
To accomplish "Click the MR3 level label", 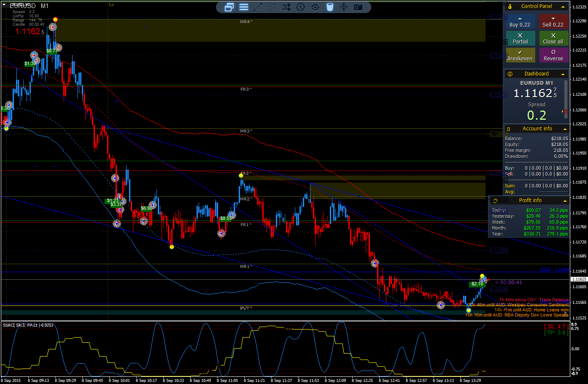I will (x=246, y=131).
